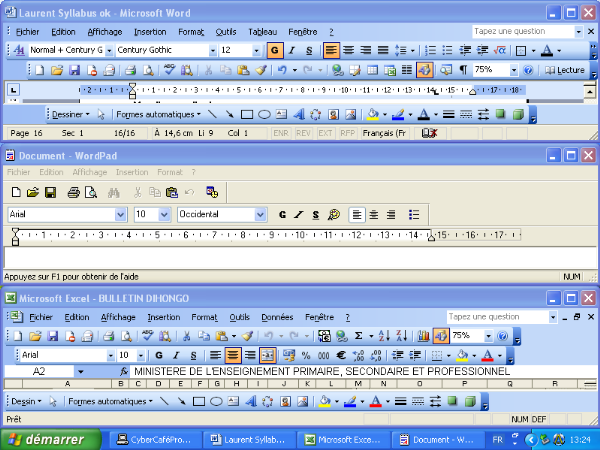Open the WordPad Occidental script dropdown
The height and width of the screenshot is (450, 600).
pyautogui.click(x=260, y=214)
